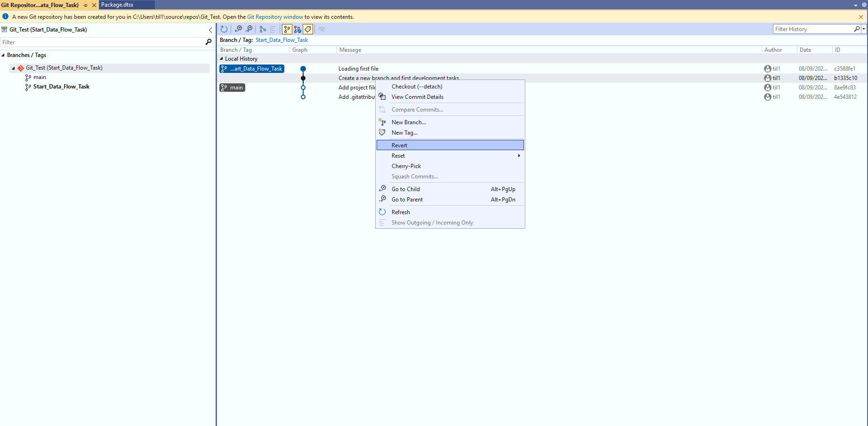The height and width of the screenshot is (426, 868).
Task: Click commit ID c3588fe1
Action: point(844,69)
